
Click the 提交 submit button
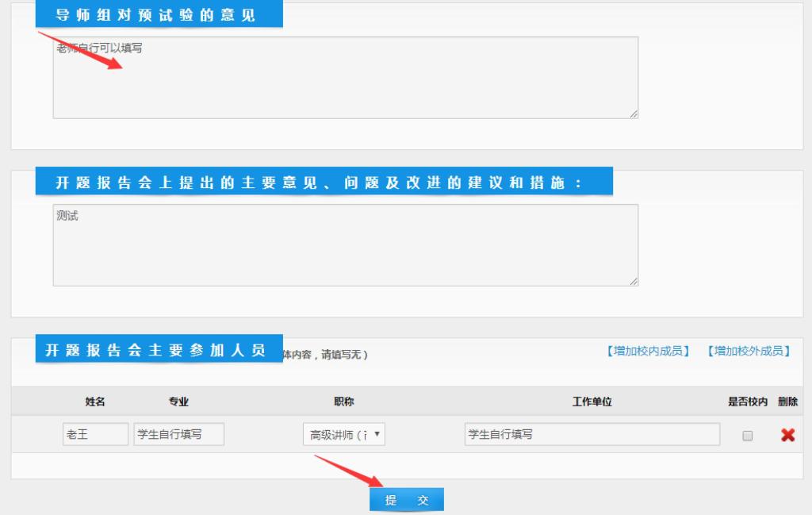[x=406, y=500]
